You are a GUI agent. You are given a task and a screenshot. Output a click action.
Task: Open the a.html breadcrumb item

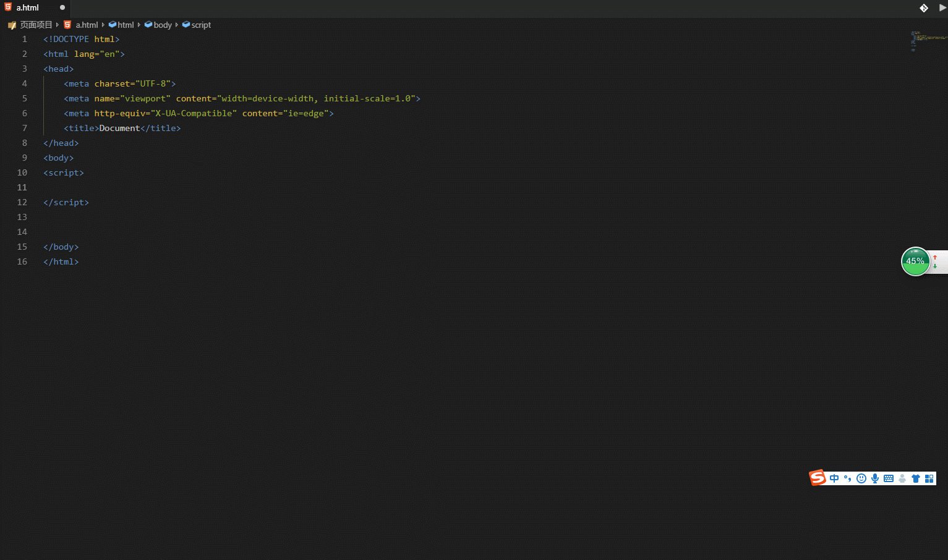87,25
